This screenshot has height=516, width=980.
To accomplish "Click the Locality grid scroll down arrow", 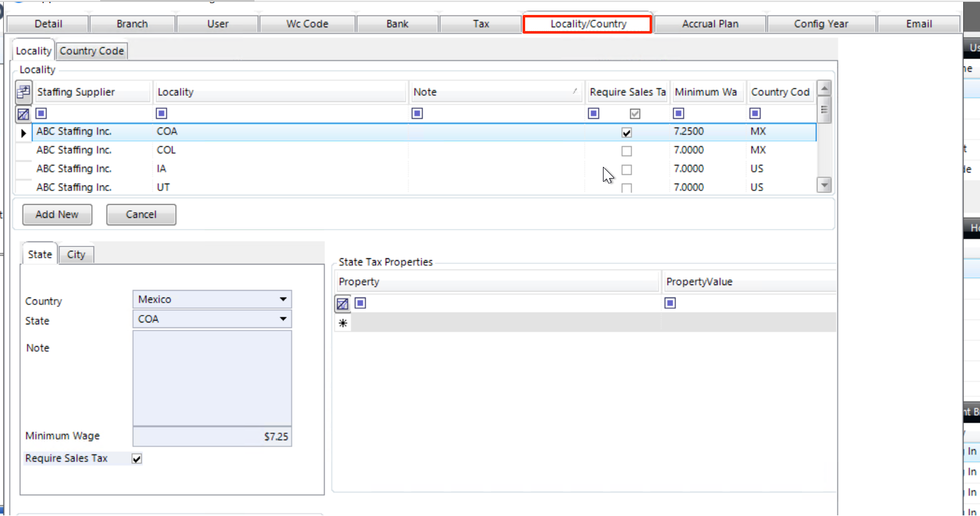I will 824,185.
